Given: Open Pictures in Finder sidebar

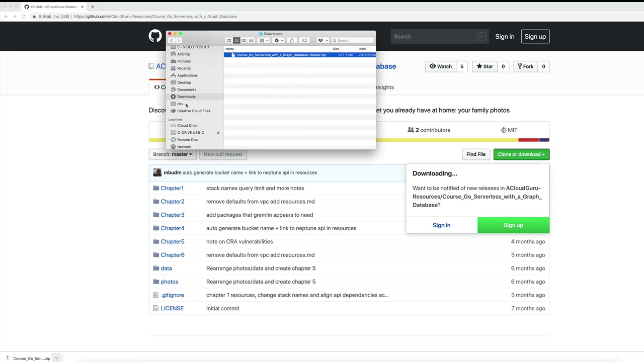Looking at the screenshot, I should [184, 61].
